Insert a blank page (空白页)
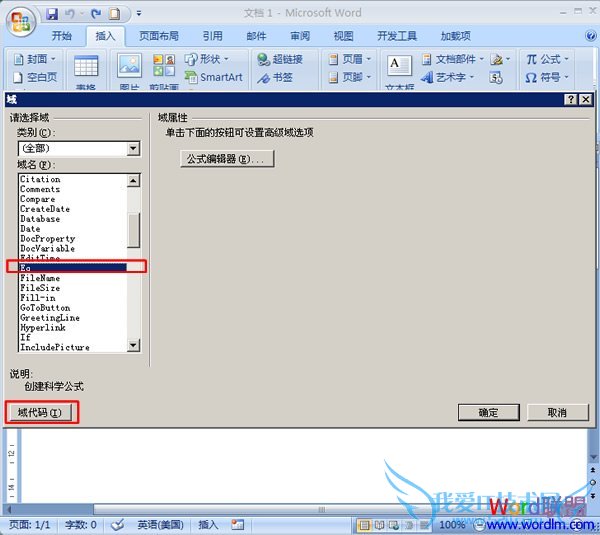The width and height of the screenshot is (600, 535). tap(35, 77)
